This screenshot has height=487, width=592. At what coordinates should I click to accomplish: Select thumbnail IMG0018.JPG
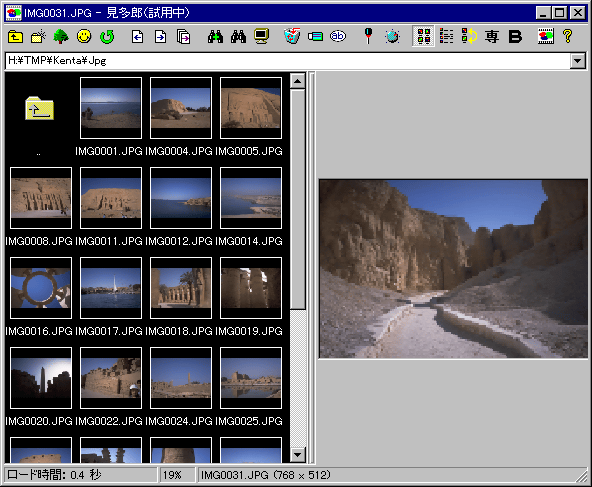[181, 288]
